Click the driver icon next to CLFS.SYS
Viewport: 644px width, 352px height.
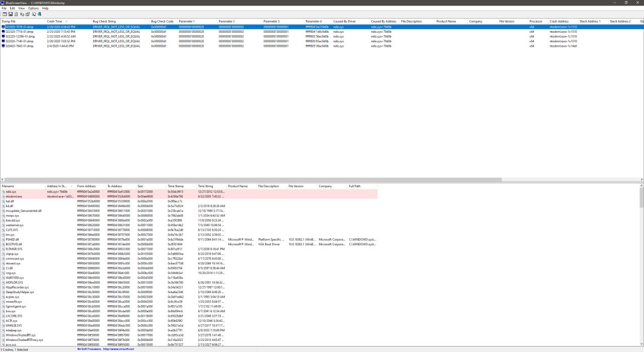4,230
